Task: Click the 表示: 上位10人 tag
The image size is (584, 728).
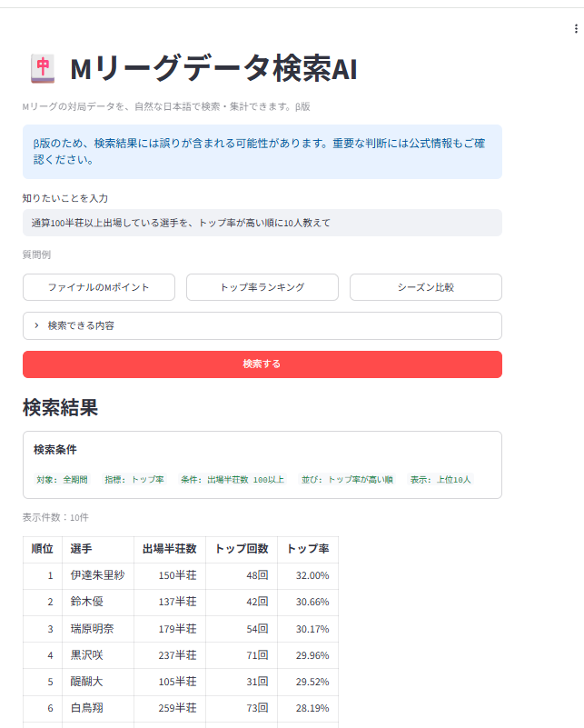Action: click(x=440, y=480)
